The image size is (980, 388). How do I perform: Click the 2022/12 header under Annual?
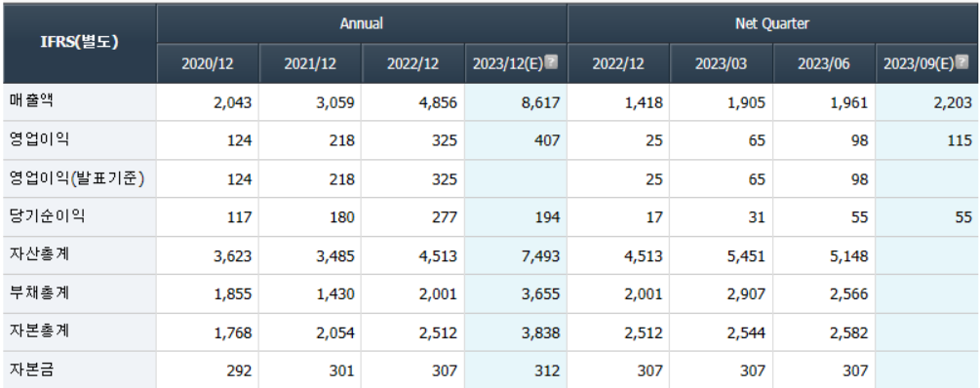(x=412, y=63)
